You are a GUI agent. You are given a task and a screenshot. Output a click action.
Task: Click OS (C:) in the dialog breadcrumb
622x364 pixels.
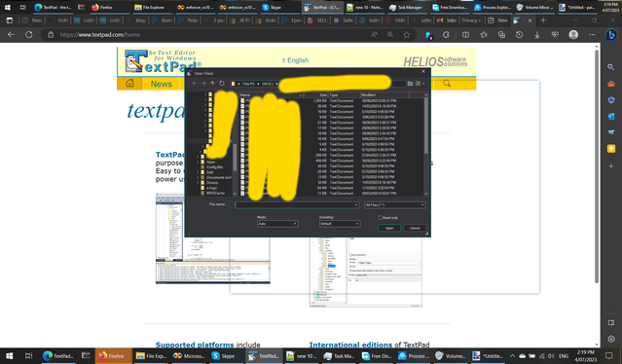point(268,84)
